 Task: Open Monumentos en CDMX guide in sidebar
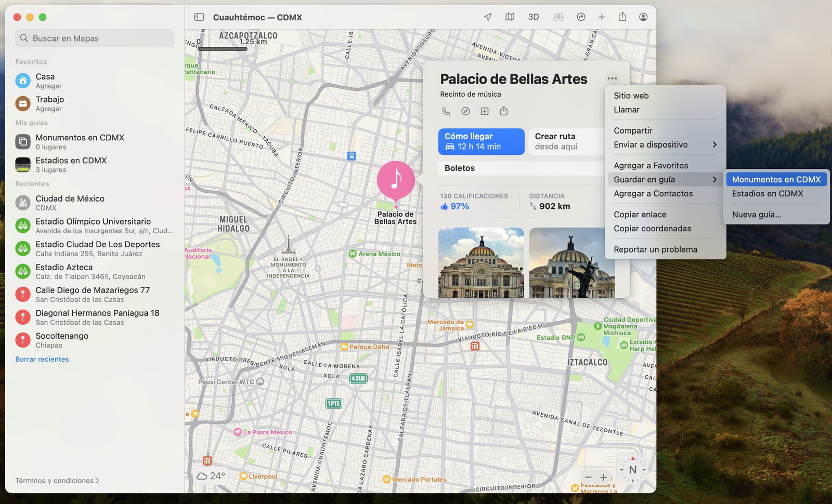[x=95, y=142]
